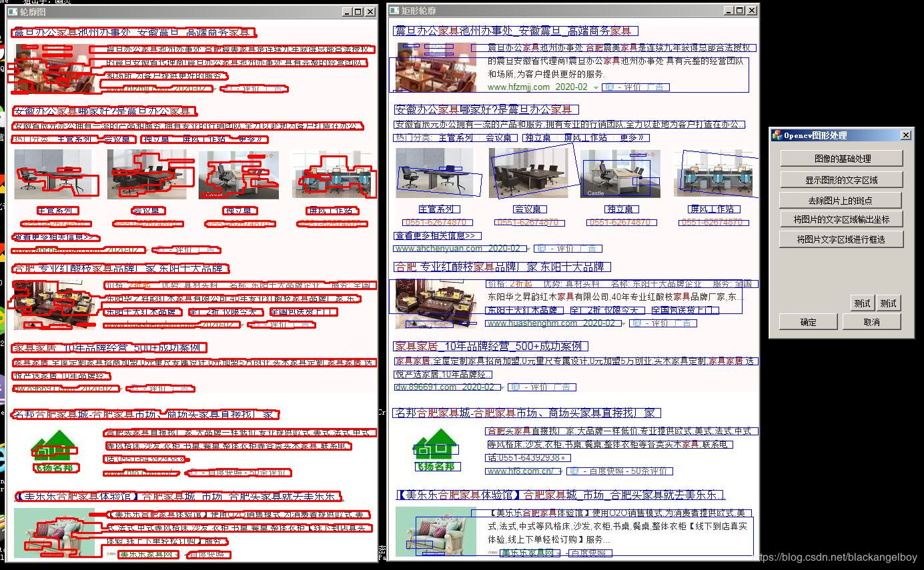The height and width of the screenshot is (570, 924).
Task: Click mint green sofa photo in 矩形轮廓 window
Action: pos(436,531)
